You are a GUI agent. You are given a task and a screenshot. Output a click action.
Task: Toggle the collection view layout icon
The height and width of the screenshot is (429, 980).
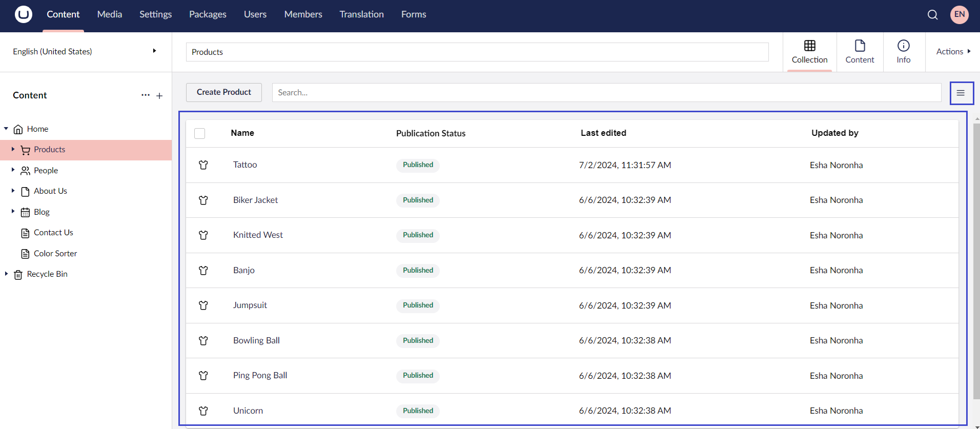coord(961,93)
